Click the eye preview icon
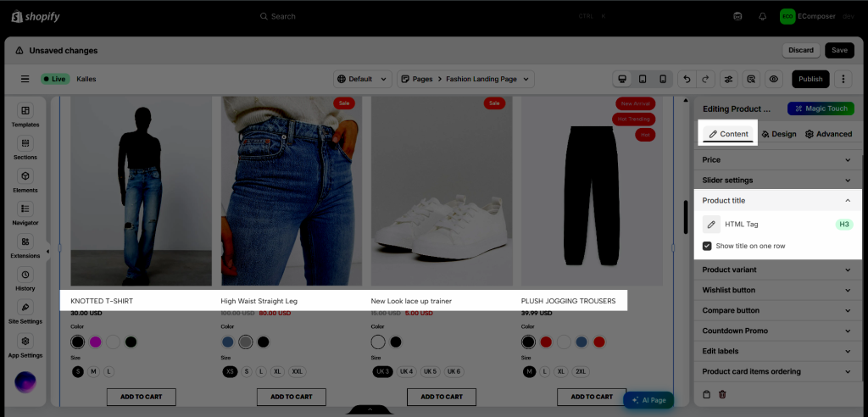868x417 pixels. 773,79
